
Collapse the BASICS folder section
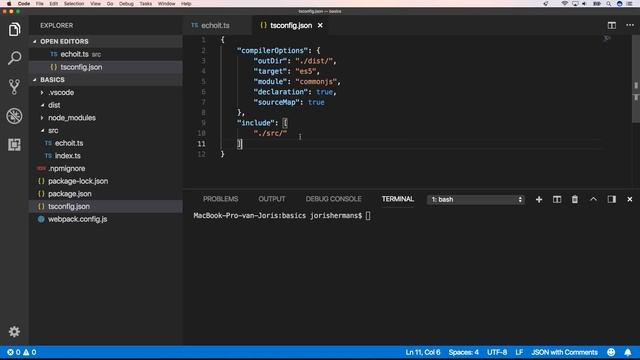[35, 80]
